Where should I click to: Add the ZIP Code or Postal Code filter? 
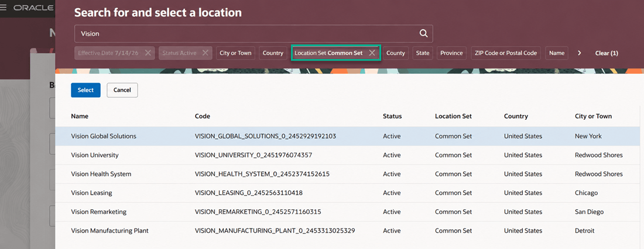[506, 53]
